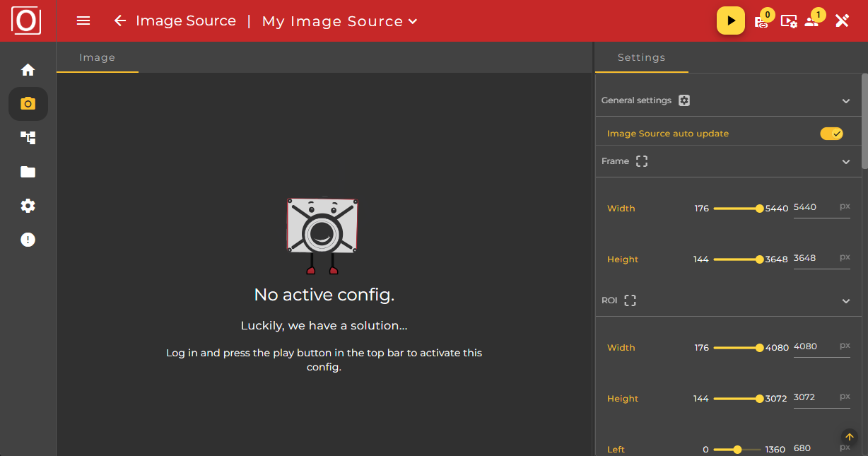The height and width of the screenshot is (456, 868).
Task: Disable Image Source auto update
Action: pos(832,133)
